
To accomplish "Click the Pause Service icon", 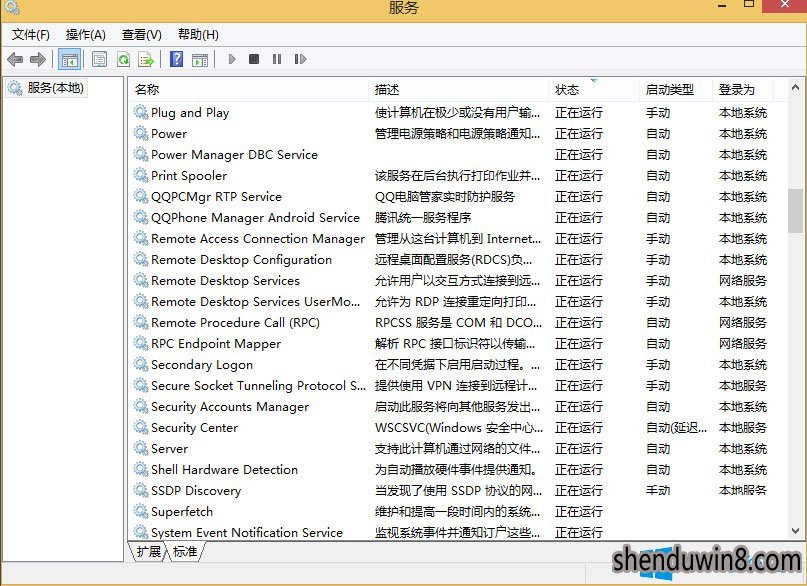I will point(277,59).
